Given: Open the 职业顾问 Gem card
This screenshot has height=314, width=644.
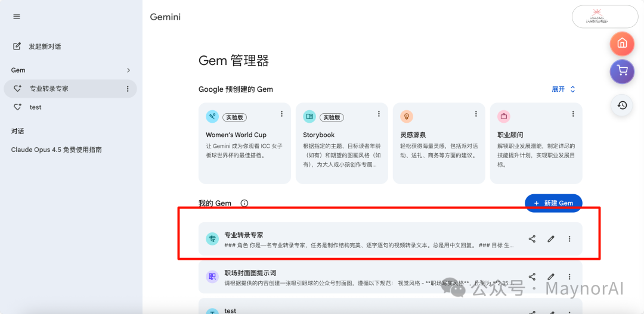Looking at the screenshot, I should click(x=536, y=143).
